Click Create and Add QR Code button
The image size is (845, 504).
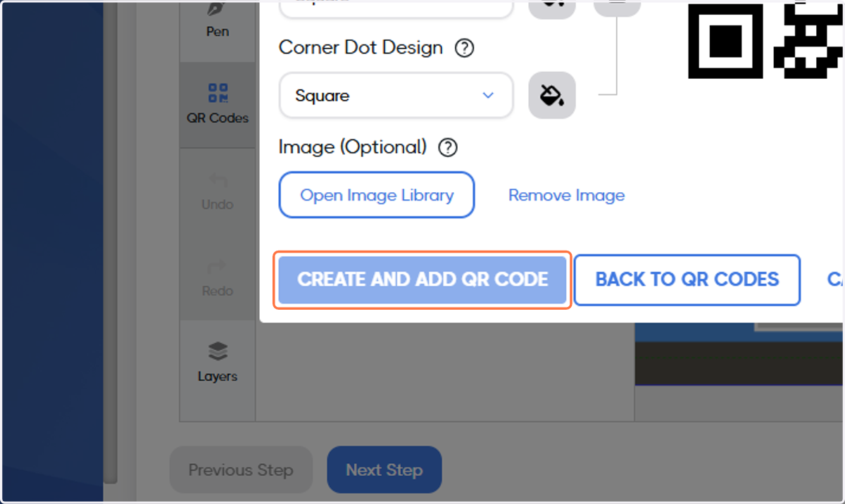pyautogui.click(x=423, y=279)
